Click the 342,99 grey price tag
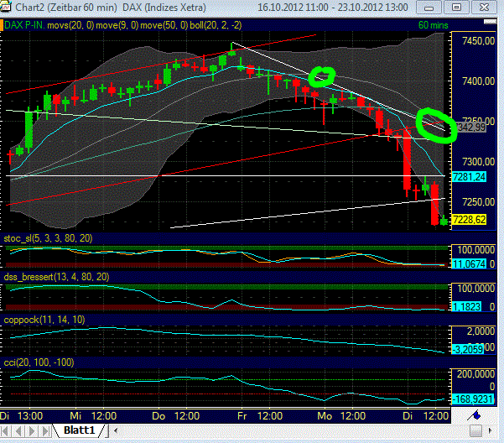The width and height of the screenshot is (504, 443). coord(471,128)
